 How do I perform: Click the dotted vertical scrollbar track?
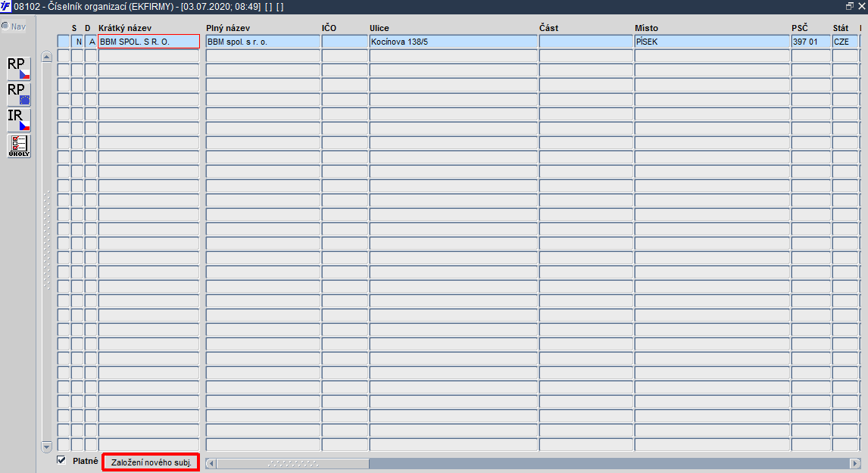(46, 240)
